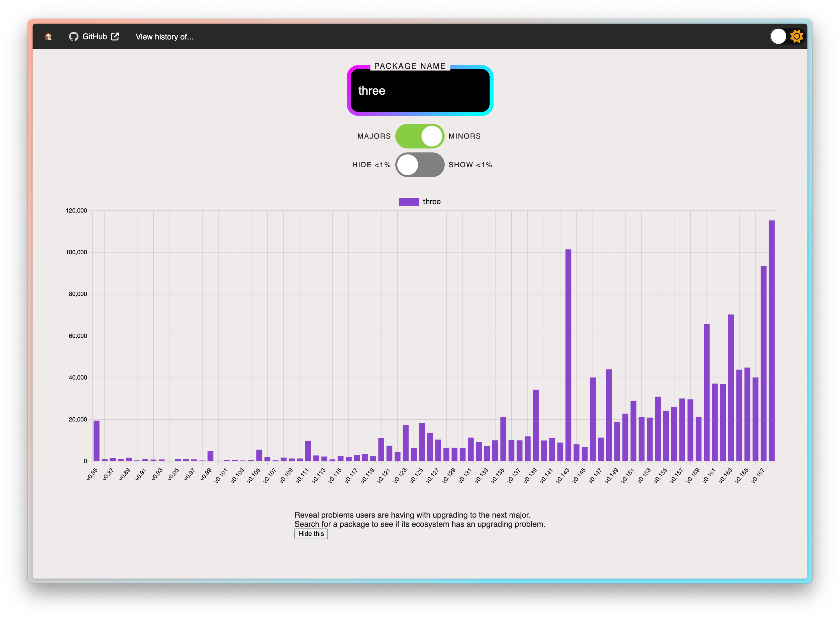Select the MINORS label
This screenshot has height=620, width=840.
(x=464, y=136)
